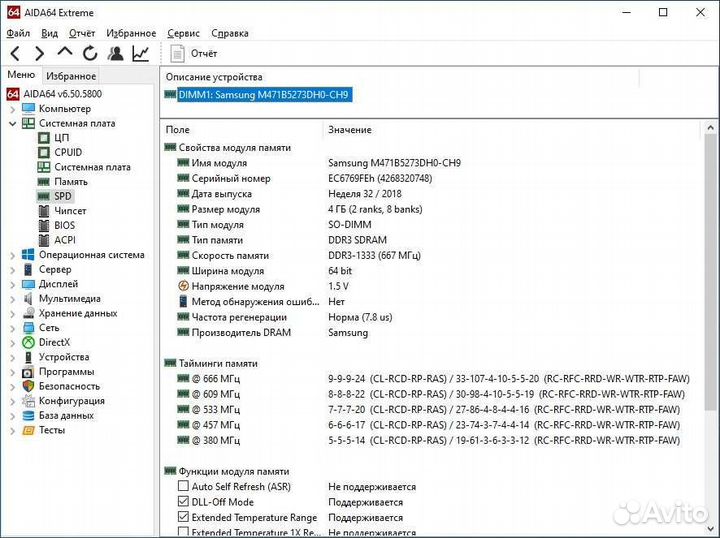
Task: Open the Сервис menu
Action: click(183, 33)
